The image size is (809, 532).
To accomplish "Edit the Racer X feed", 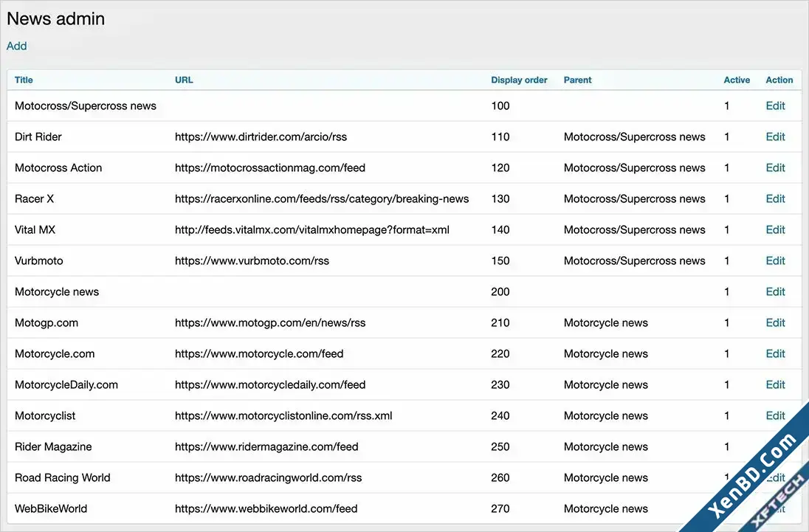I will click(x=776, y=198).
